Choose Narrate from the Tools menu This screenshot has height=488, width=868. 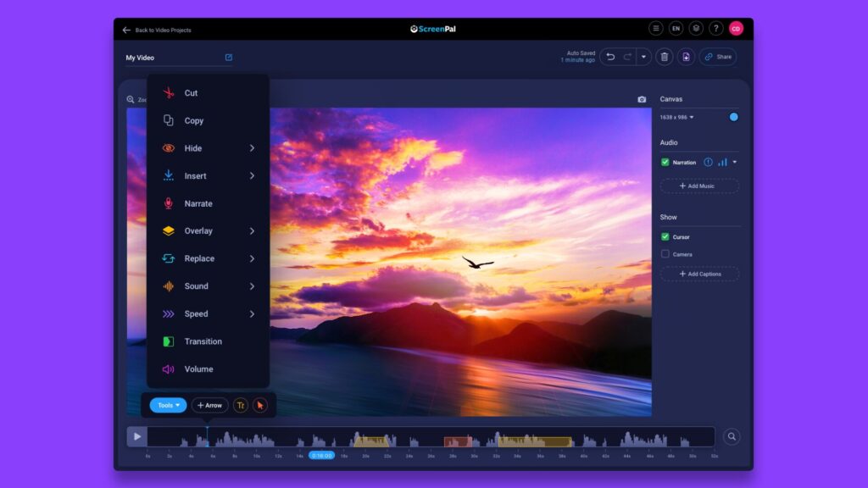(x=196, y=203)
